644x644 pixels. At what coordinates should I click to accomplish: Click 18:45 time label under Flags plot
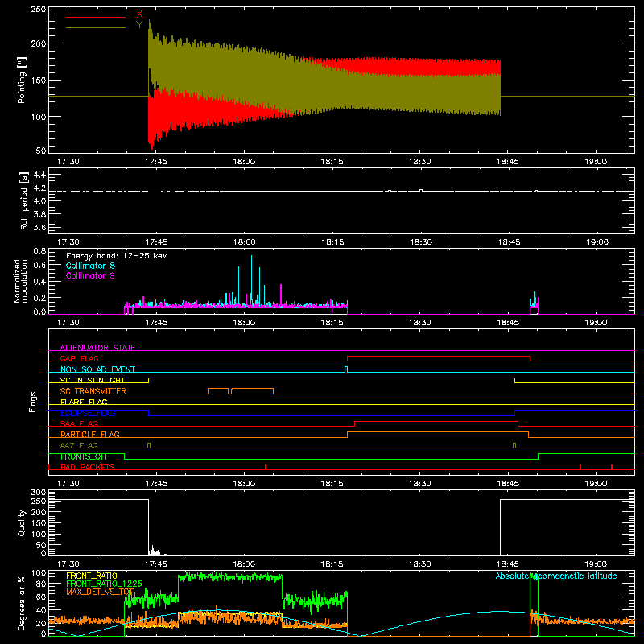[x=508, y=484]
